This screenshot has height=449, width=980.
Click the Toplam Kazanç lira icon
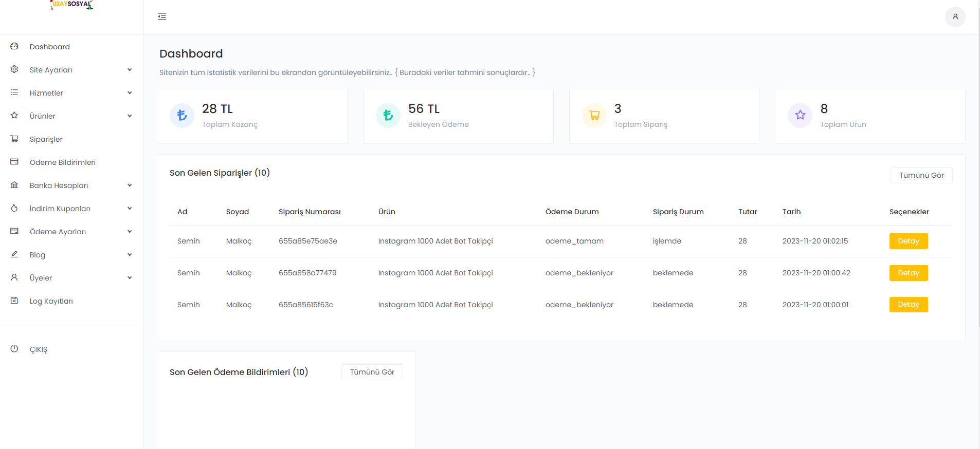[x=182, y=115]
